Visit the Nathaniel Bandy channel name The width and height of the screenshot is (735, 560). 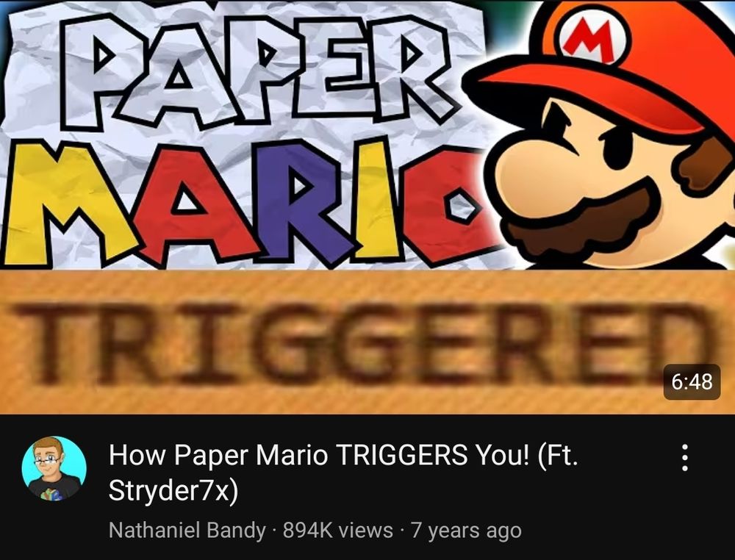187,531
